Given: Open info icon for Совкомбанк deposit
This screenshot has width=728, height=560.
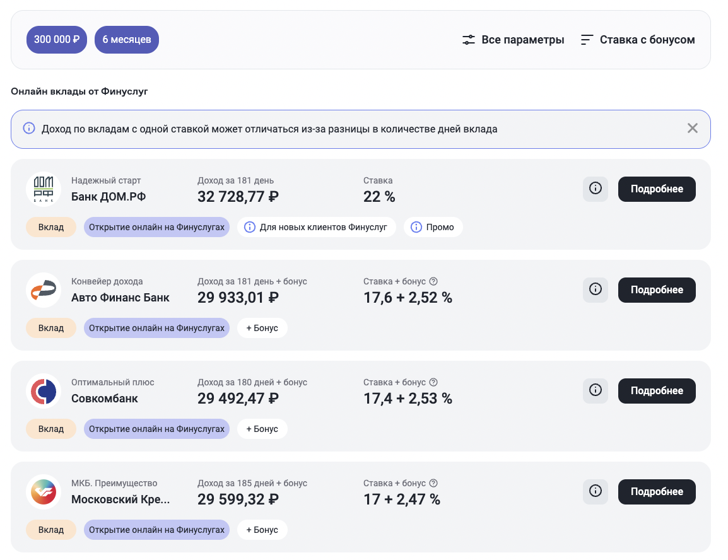Looking at the screenshot, I should [x=595, y=390].
